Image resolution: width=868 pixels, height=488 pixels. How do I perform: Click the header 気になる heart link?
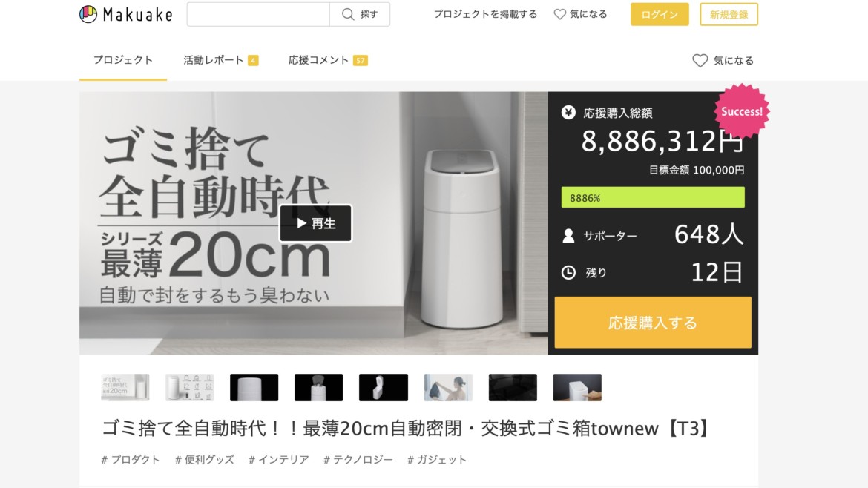pos(580,14)
